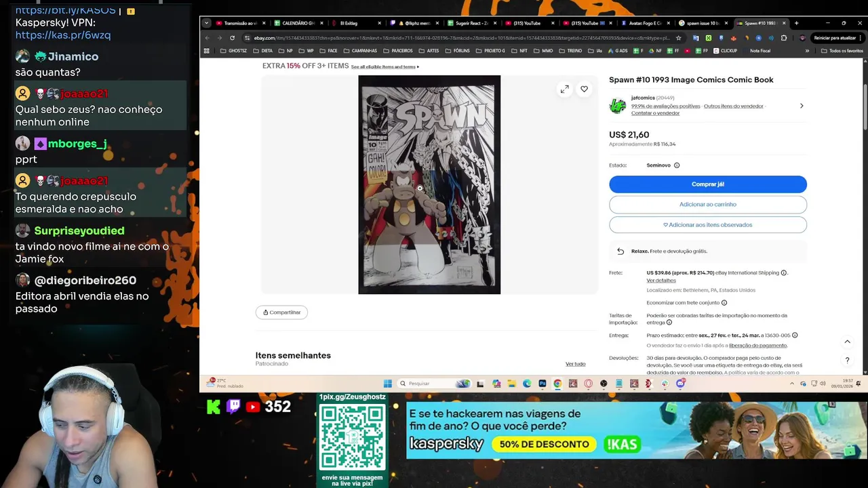Open seller details chevron next to jafcomics

(802, 106)
